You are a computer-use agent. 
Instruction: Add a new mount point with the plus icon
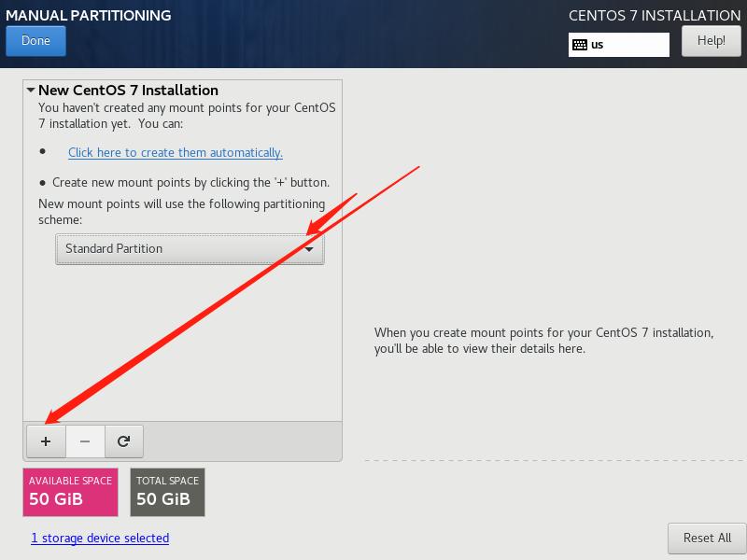45,441
